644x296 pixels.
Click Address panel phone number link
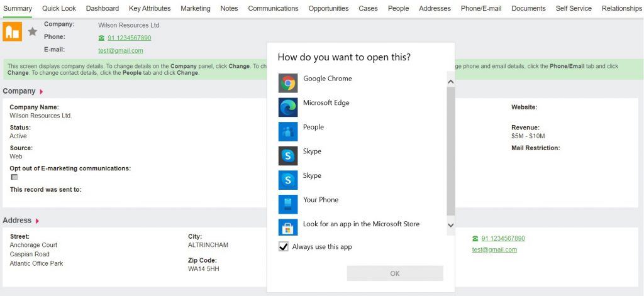pyautogui.click(x=503, y=239)
